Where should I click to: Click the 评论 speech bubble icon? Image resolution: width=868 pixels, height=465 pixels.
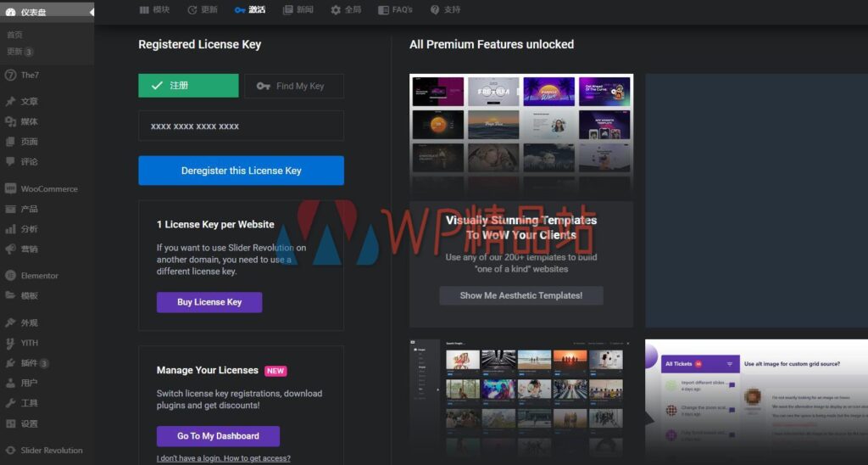pos(10,161)
